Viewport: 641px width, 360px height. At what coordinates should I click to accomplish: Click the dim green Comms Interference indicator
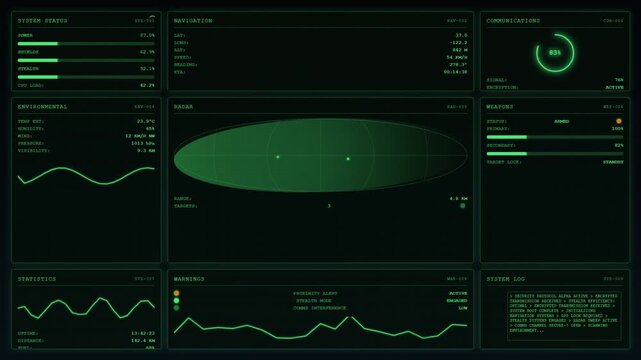click(x=176, y=308)
